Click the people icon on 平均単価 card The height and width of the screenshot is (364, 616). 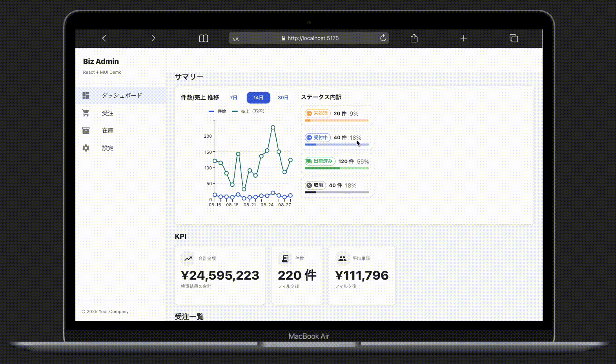[343, 258]
